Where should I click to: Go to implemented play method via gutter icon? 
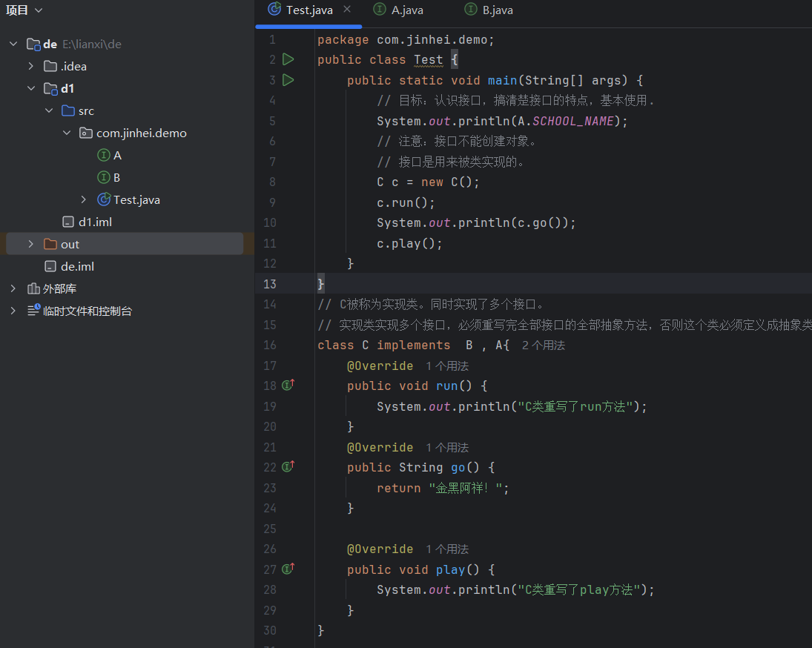tap(288, 569)
